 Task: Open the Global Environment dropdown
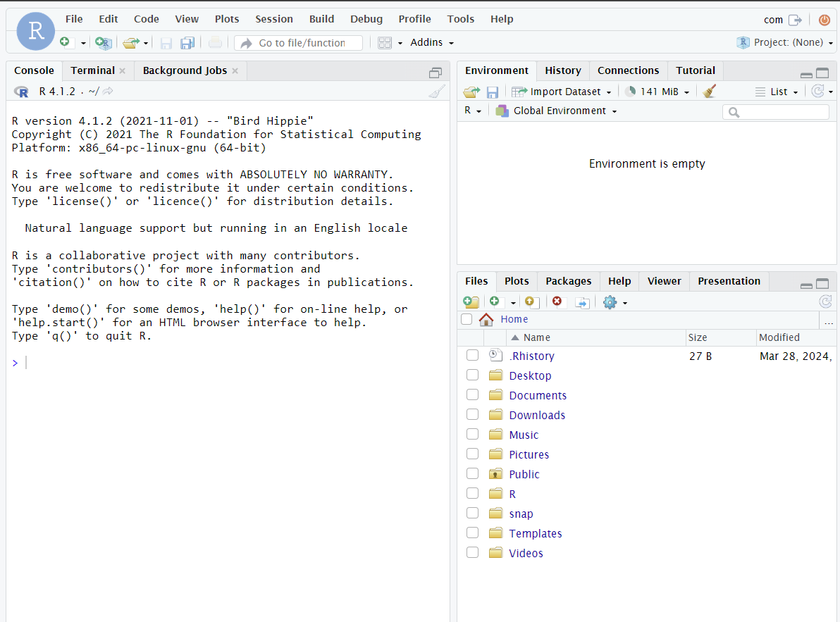(x=557, y=111)
